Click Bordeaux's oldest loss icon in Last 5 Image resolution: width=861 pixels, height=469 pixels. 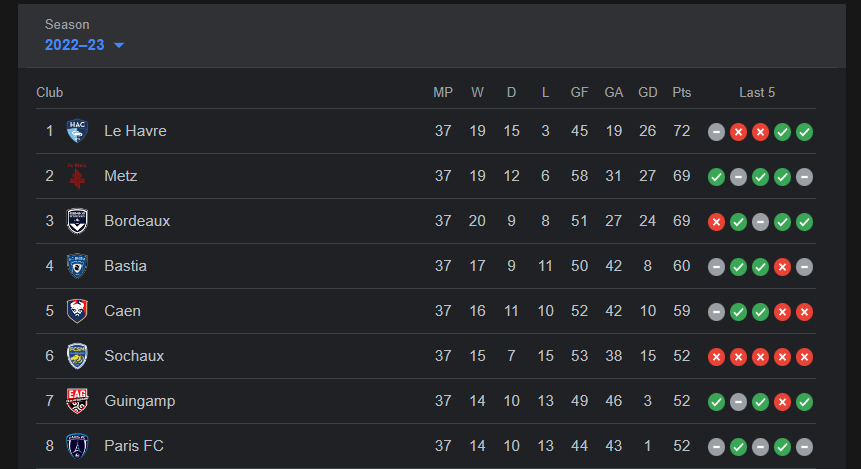(716, 222)
